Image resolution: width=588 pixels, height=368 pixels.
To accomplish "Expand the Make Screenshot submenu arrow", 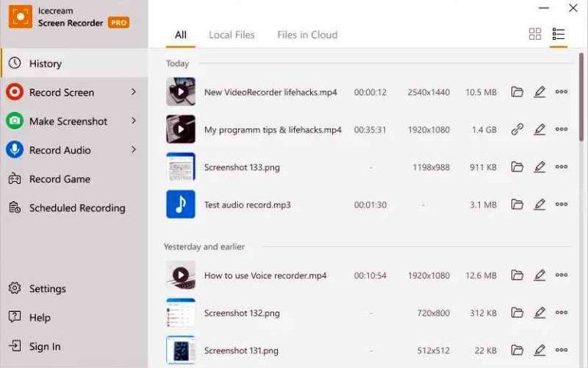I will (x=133, y=121).
